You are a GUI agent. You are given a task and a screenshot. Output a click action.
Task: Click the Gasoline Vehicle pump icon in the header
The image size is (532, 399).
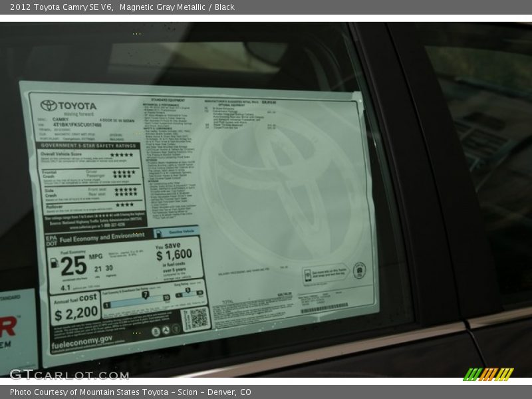tap(158, 231)
